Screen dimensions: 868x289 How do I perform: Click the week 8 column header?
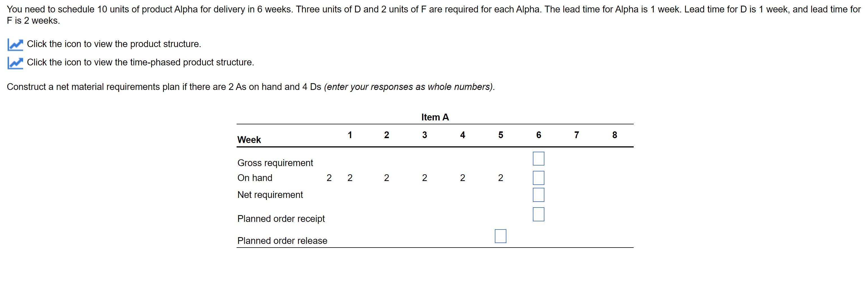(x=615, y=135)
